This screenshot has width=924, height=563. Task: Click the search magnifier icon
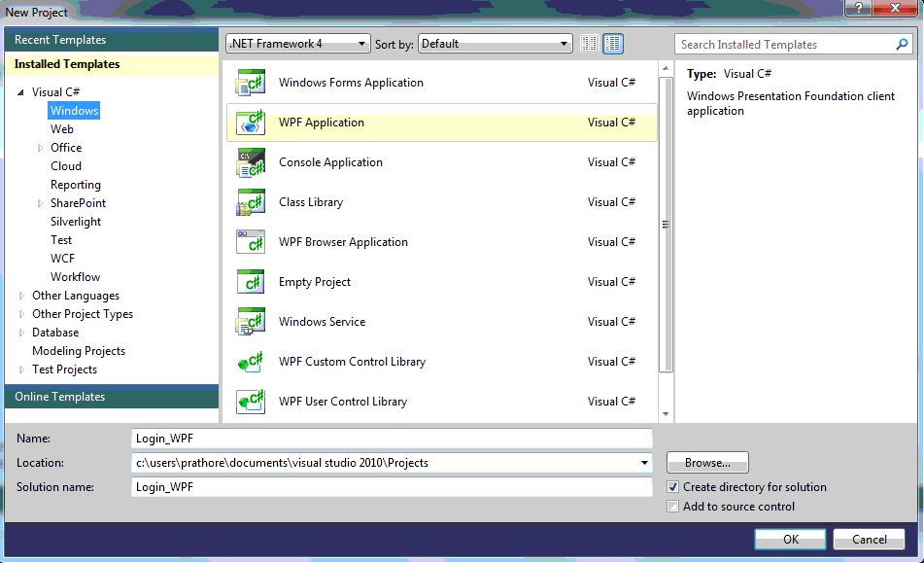click(902, 44)
